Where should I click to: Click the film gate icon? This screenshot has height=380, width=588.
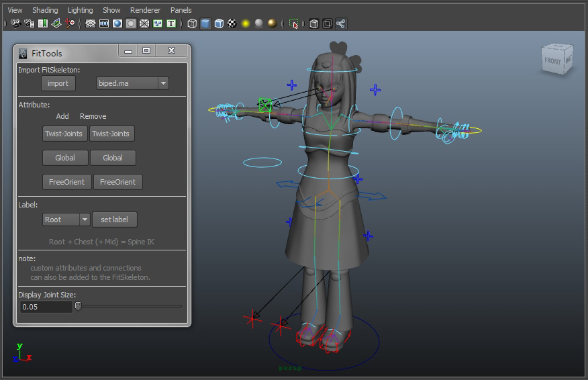(x=104, y=23)
